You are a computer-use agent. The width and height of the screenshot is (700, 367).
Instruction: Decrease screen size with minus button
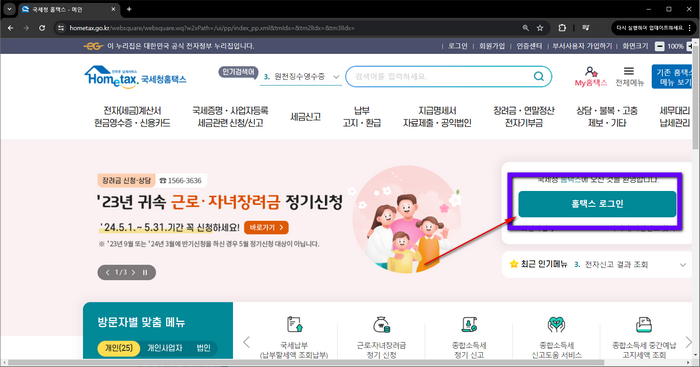point(659,46)
